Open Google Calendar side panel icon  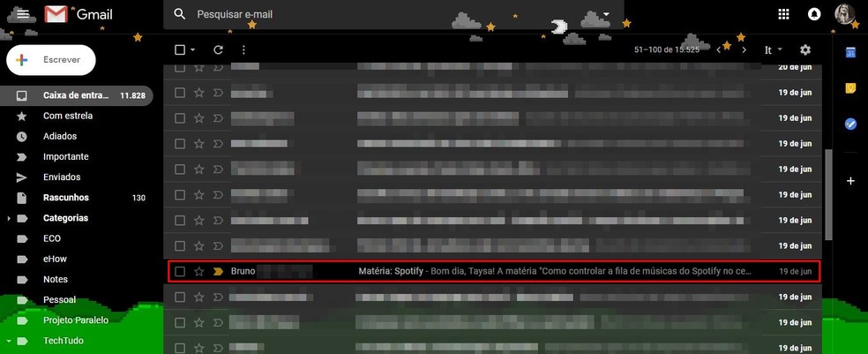point(851,53)
